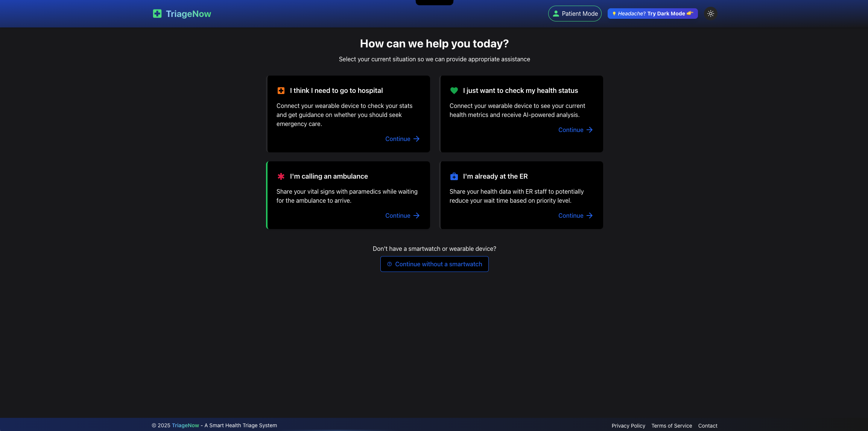
Task: Switch Patient Mode toggle button
Action: coord(575,14)
